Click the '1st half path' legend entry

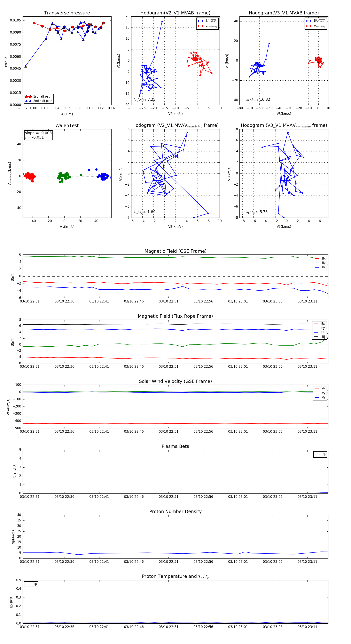click(x=39, y=96)
